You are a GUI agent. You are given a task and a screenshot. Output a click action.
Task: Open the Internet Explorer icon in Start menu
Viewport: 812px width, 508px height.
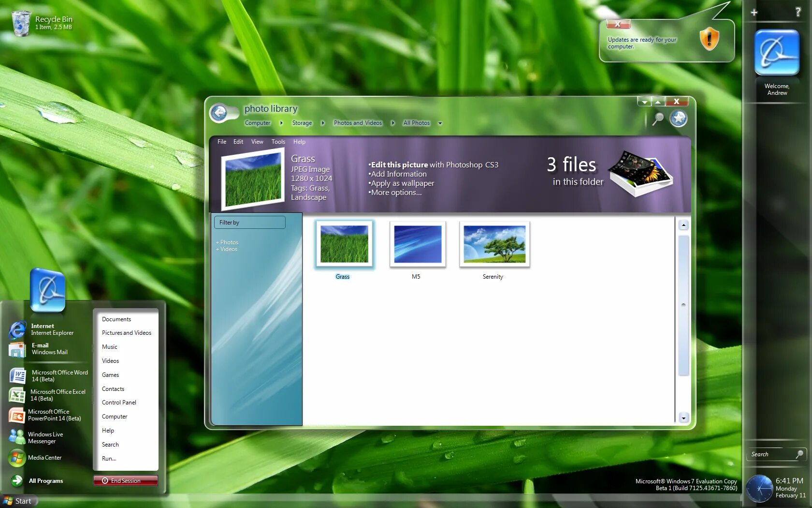coord(17,330)
